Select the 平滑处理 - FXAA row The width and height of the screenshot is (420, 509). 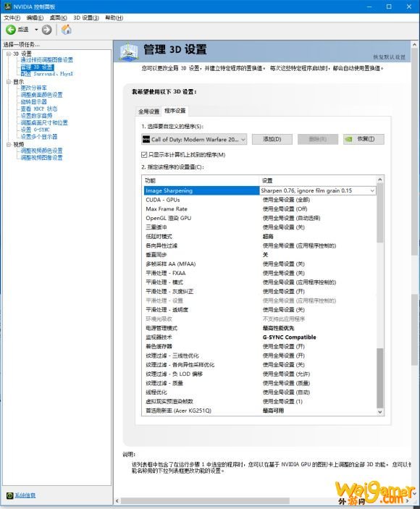point(260,273)
